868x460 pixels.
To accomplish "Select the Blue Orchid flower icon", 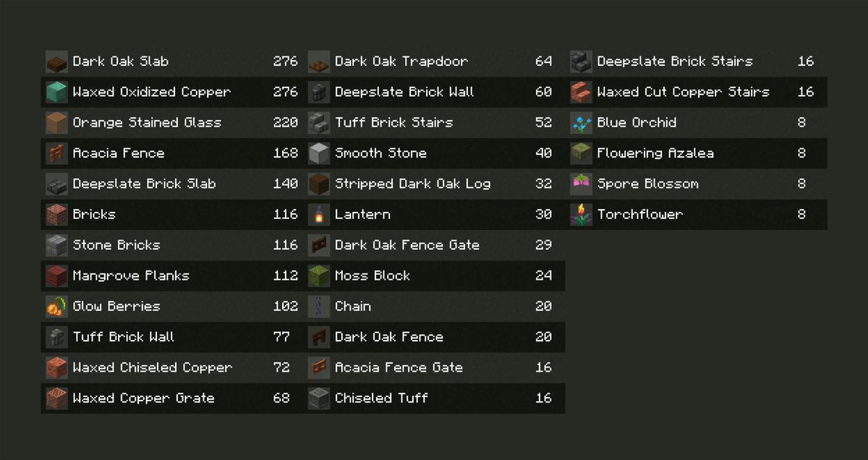I will [581, 123].
